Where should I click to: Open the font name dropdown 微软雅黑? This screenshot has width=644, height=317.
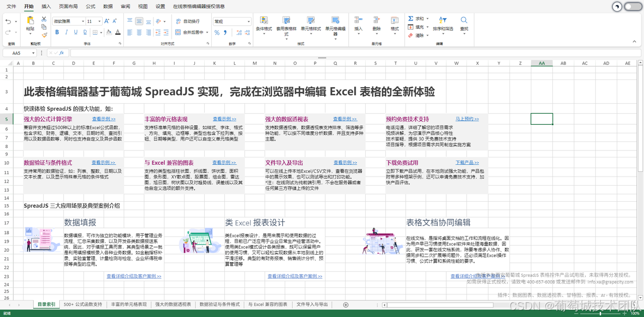pyautogui.click(x=82, y=21)
